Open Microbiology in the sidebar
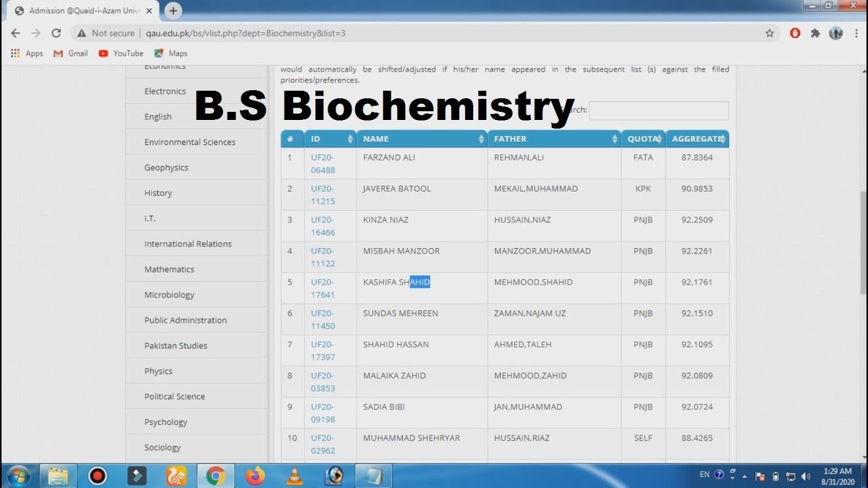The height and width of the screenshot is (488, 868). 169,295
